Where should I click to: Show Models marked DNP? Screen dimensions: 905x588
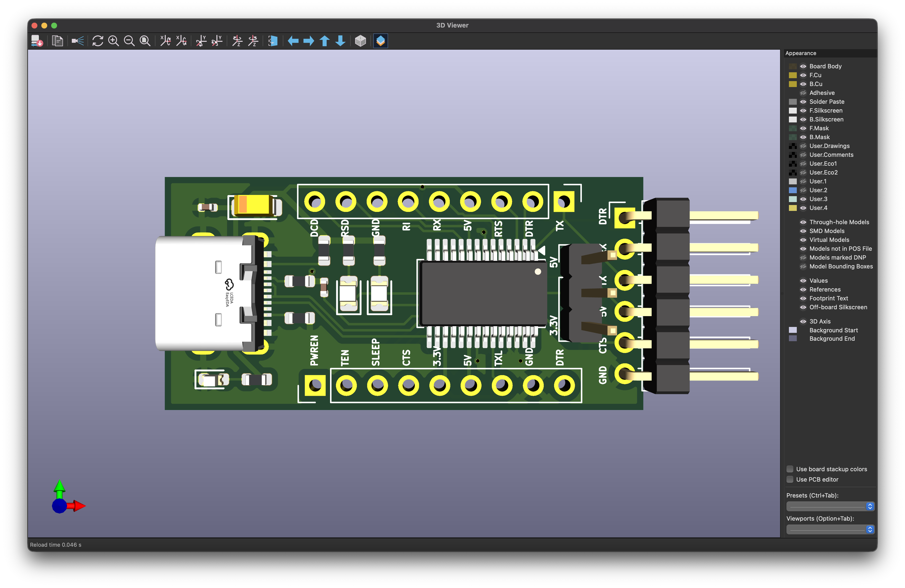[803, 258]
